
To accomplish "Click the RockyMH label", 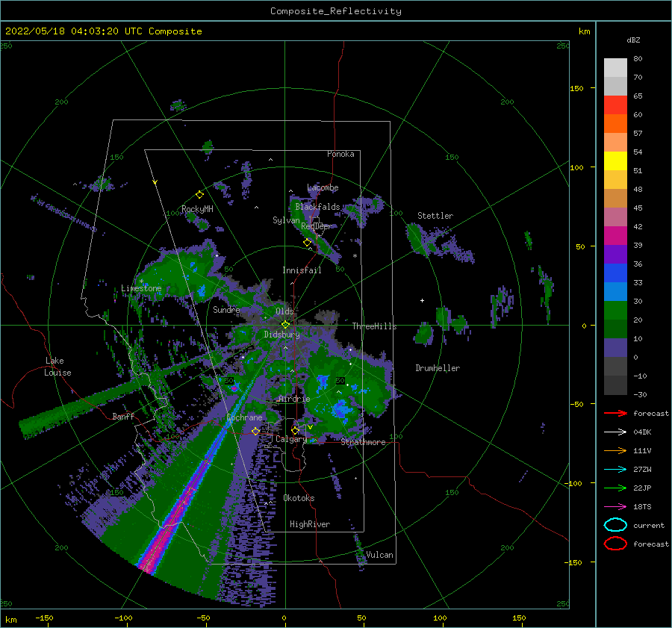I will tap(197, 209).
